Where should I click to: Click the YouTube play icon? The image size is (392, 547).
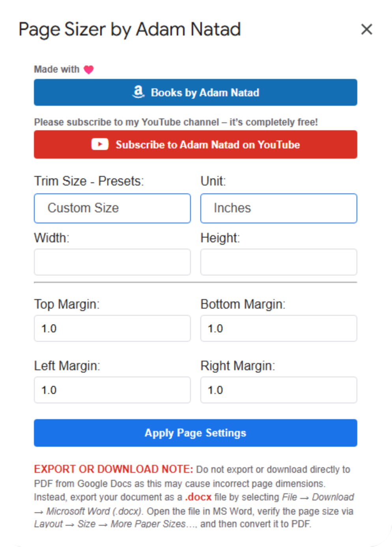[100, 144]
